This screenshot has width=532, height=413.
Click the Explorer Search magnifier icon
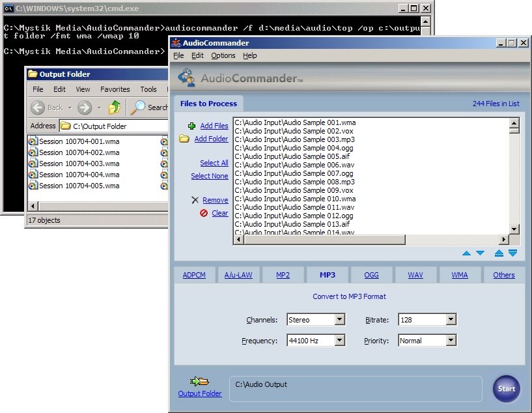point(138,107)
